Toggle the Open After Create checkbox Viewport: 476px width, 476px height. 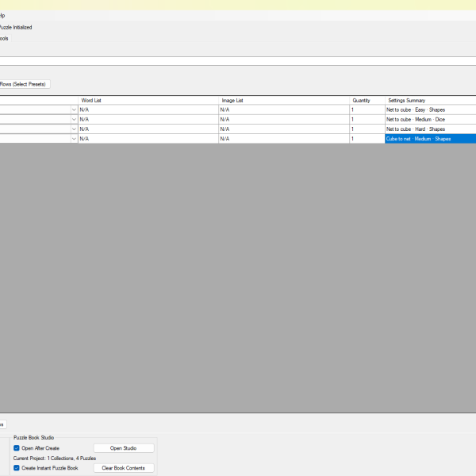click(x=17, y=448)
